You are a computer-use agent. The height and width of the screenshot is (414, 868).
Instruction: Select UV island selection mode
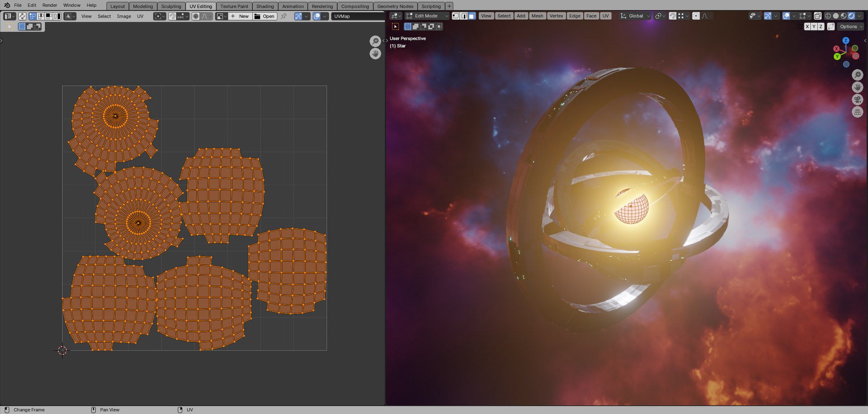(x=57, y=16)
